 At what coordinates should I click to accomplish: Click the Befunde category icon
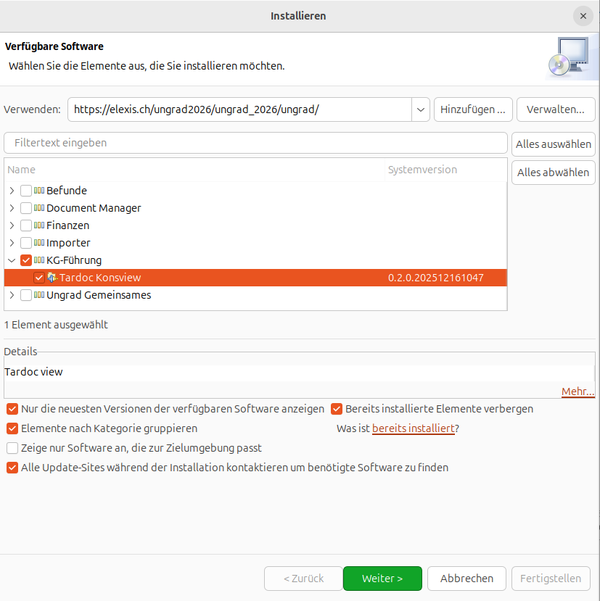[x=39, y=191]
